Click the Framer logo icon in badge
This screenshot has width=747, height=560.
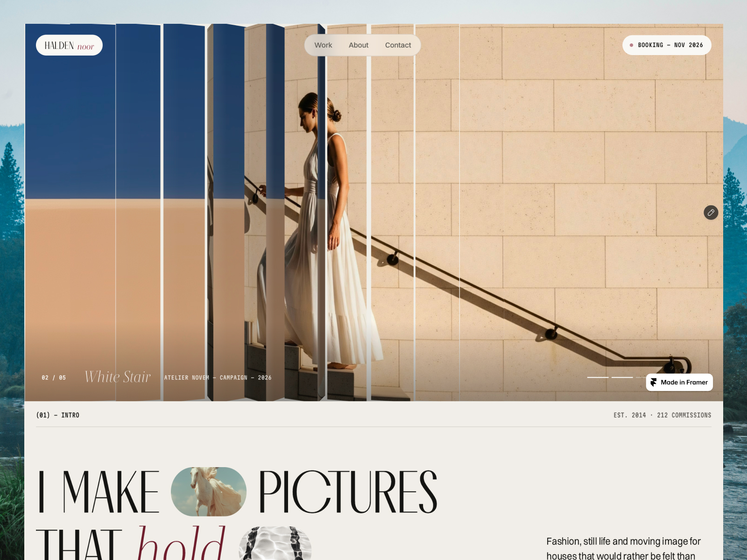pyautogui.click(x=654, y=382)
